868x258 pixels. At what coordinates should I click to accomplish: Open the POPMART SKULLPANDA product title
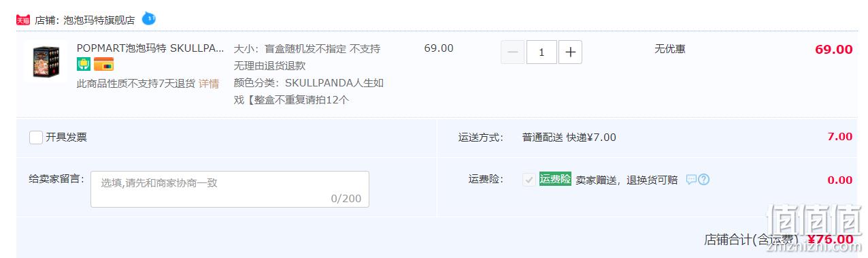coord(150,48)
